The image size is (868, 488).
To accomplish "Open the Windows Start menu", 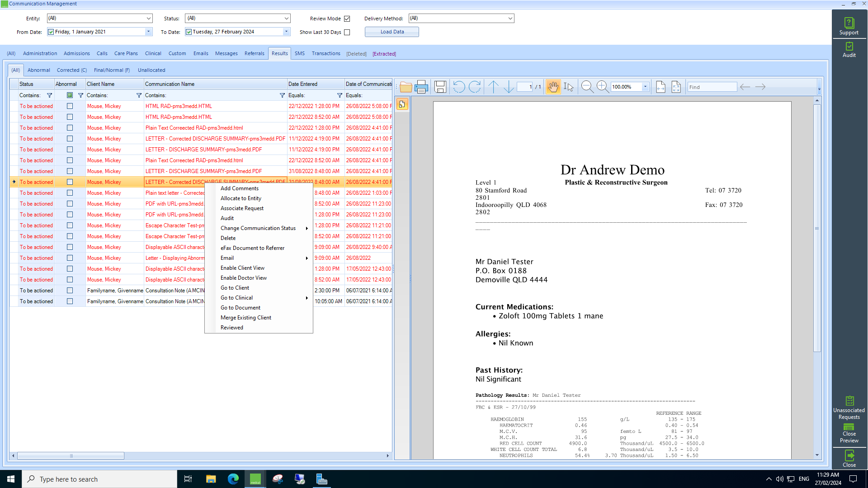I will (11, 479).
